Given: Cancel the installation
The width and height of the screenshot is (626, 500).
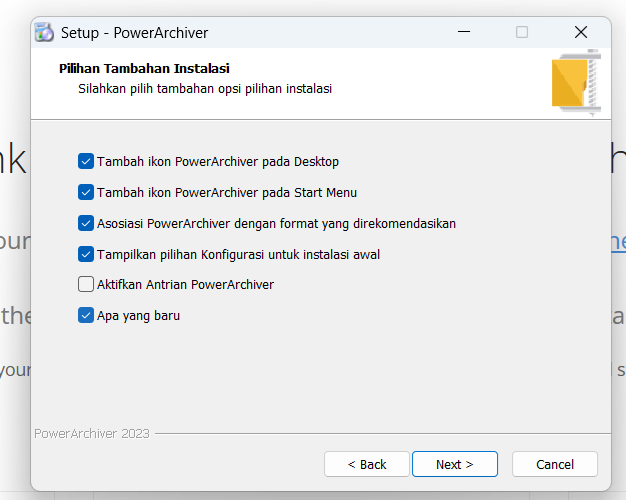Looking at the screenshot, I should click(x=554, y=464).
